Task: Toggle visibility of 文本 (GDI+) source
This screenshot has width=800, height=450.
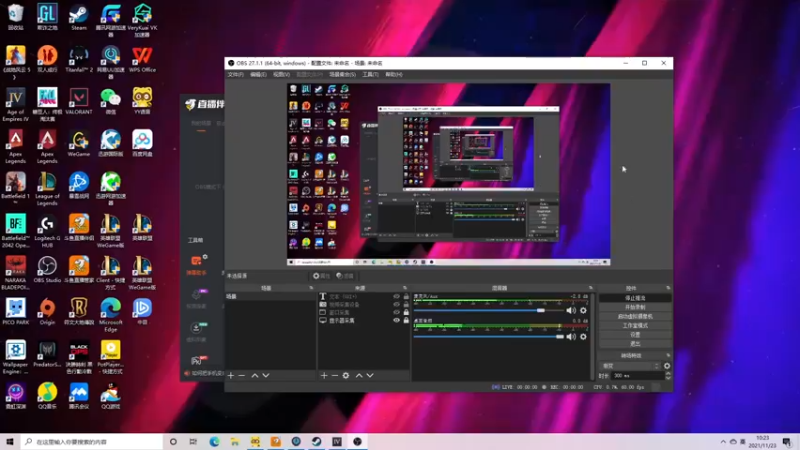Action: click(x=396, y=296)
